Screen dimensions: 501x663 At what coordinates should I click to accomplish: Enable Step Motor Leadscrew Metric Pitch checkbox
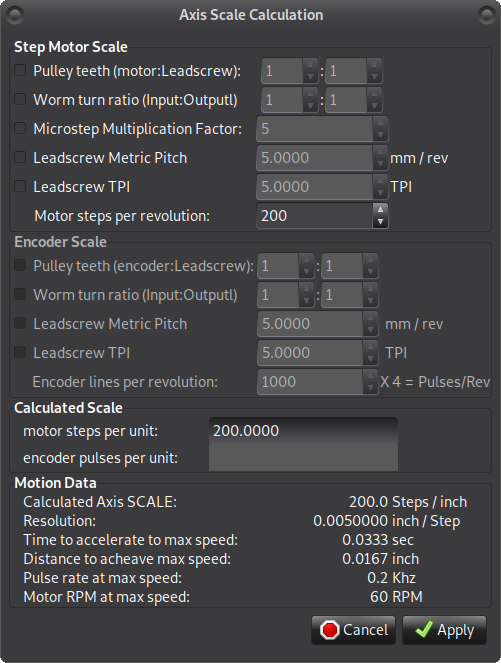point(20,157)
